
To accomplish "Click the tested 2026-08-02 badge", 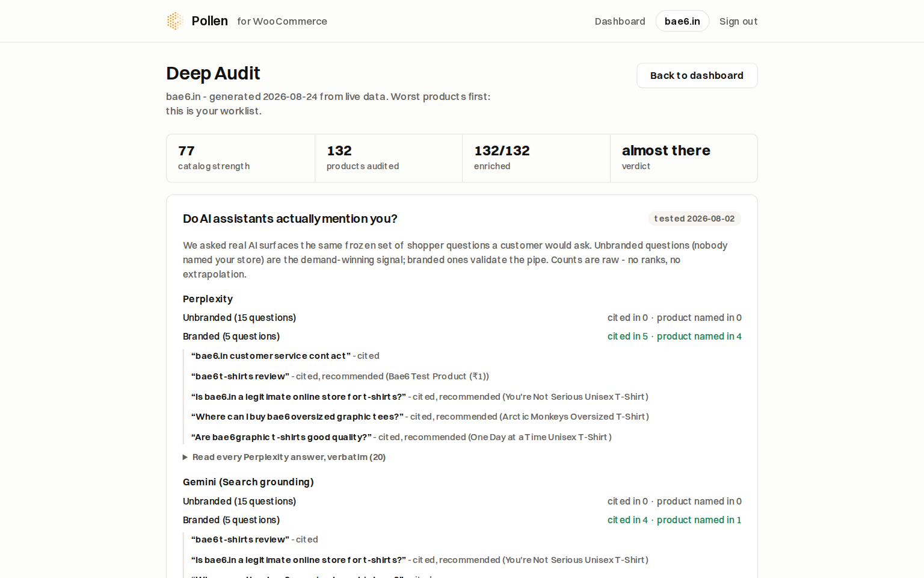I will [694, 219].
